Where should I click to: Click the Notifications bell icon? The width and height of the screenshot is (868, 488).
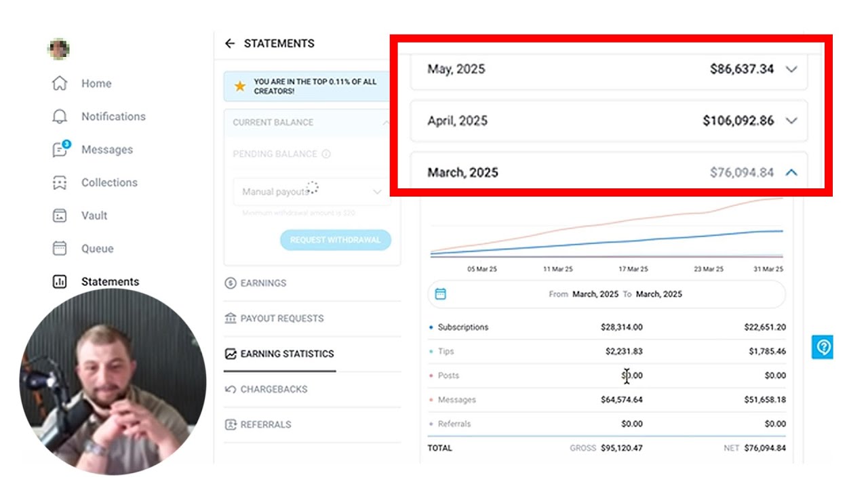[60, 117]
